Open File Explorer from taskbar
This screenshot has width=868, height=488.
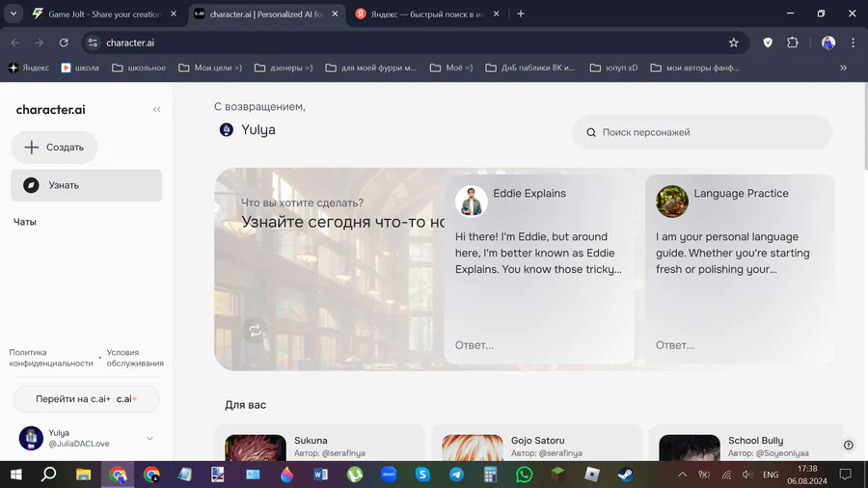(x=83, y=474)
